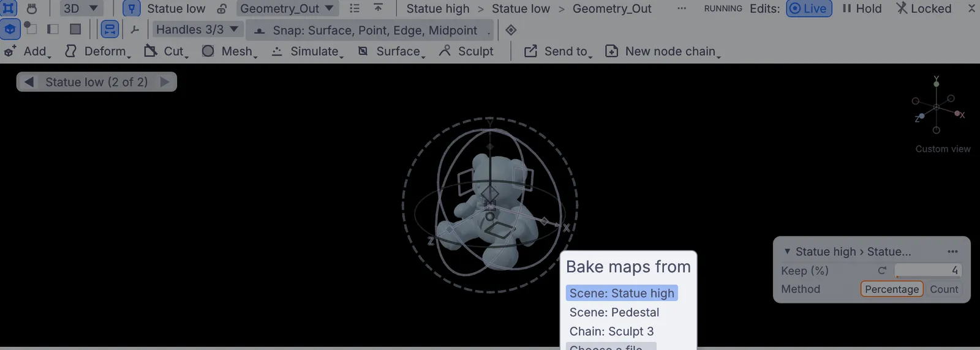This screenshot has width=980, height=350.
Task: Open the 3D view mode dropdown
Action: (81, 9)
